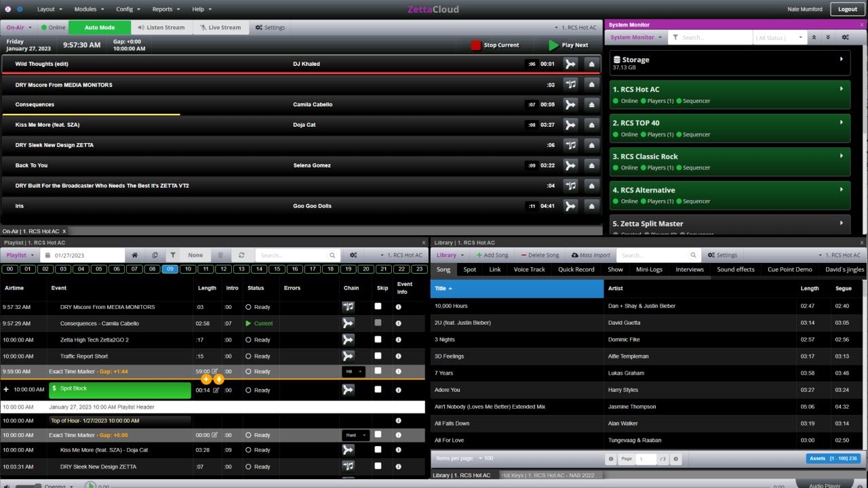Open the Layout menu
868x488 pixels.
(50, 9)
